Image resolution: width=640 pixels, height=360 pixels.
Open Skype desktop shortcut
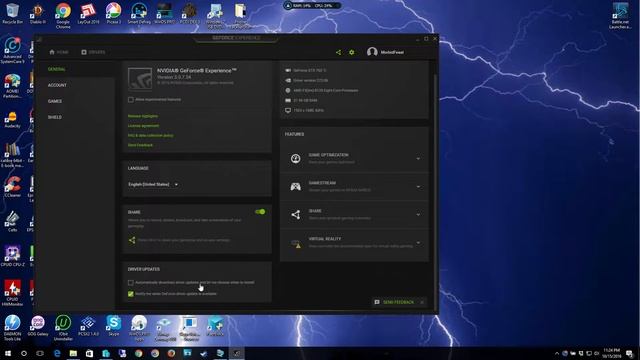pos(113,325)
